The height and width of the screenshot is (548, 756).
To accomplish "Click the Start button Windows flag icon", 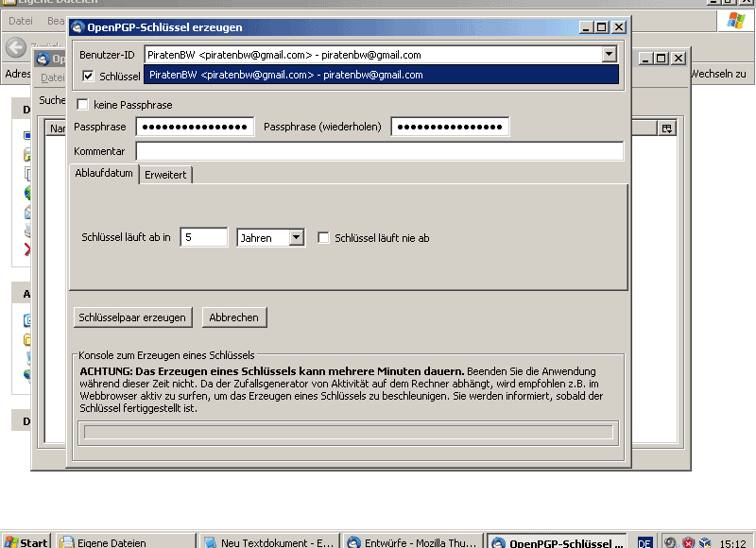I will click(x=11, y=542).
